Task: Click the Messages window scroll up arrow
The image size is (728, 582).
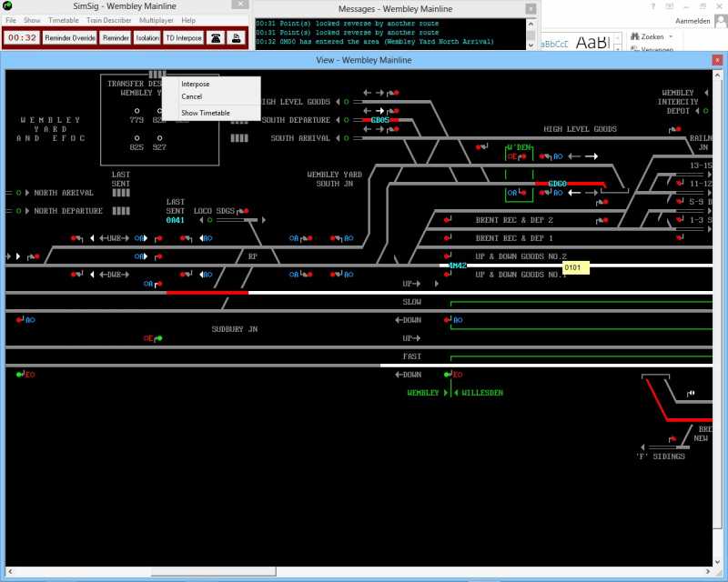Action: click(531, 24)
